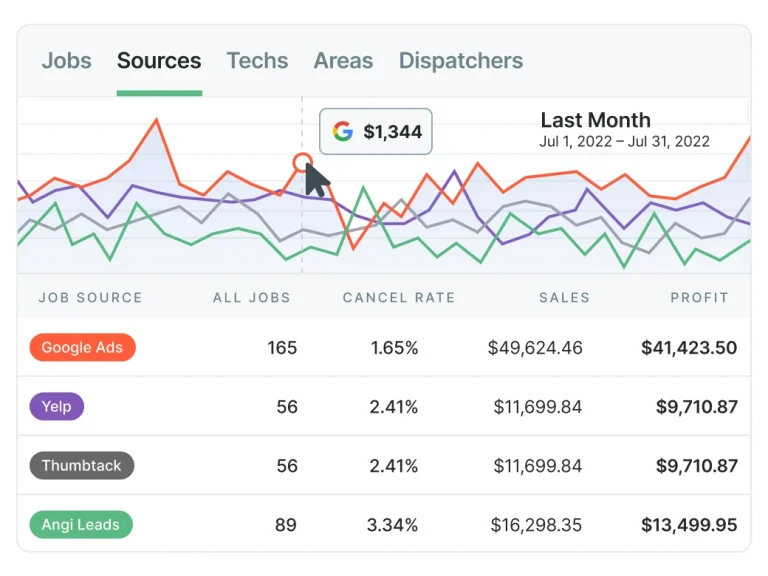
Task: Click Google Ads job count 165
Action: pos(282,348)
